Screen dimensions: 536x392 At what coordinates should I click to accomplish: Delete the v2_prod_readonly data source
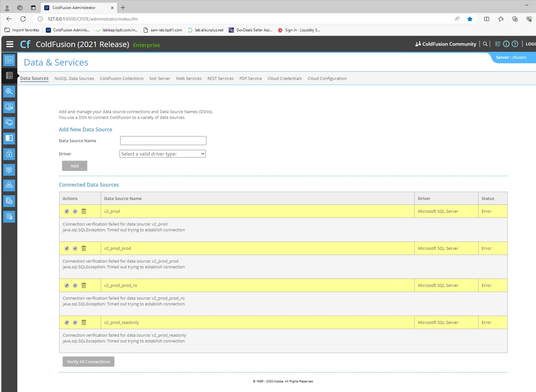click(x=84, y=322)
